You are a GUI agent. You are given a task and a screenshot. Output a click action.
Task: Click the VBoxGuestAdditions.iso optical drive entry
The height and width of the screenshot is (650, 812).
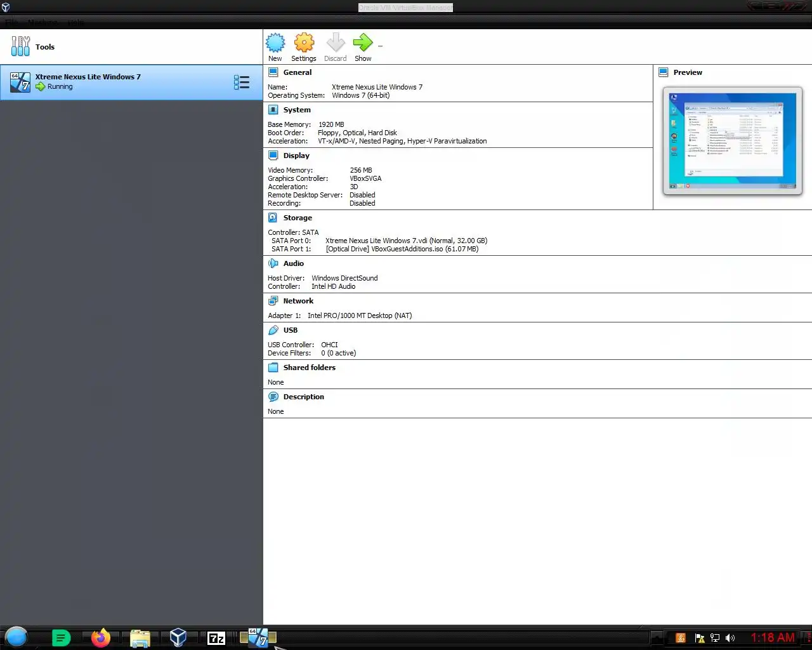click(x=402, y=249)
